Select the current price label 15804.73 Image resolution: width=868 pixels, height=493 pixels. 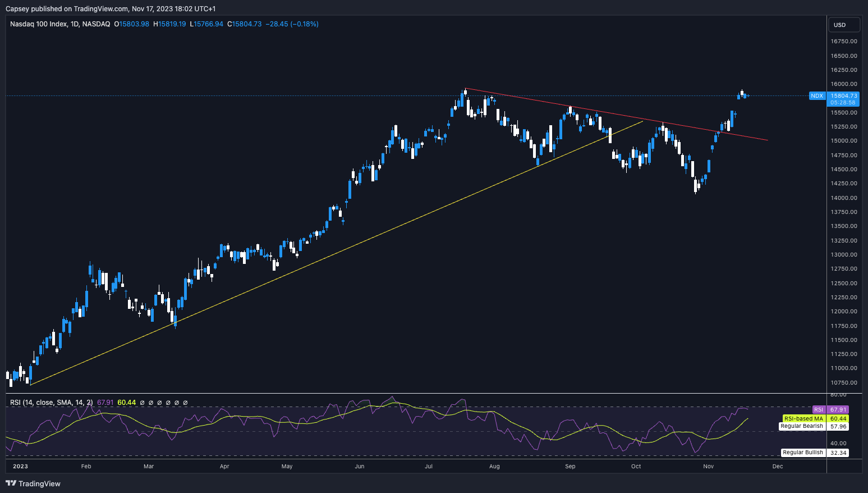click(x=843, y=96)
